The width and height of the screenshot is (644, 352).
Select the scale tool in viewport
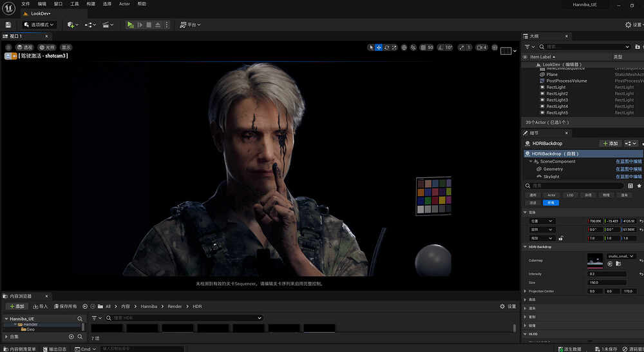pos(394,47)
